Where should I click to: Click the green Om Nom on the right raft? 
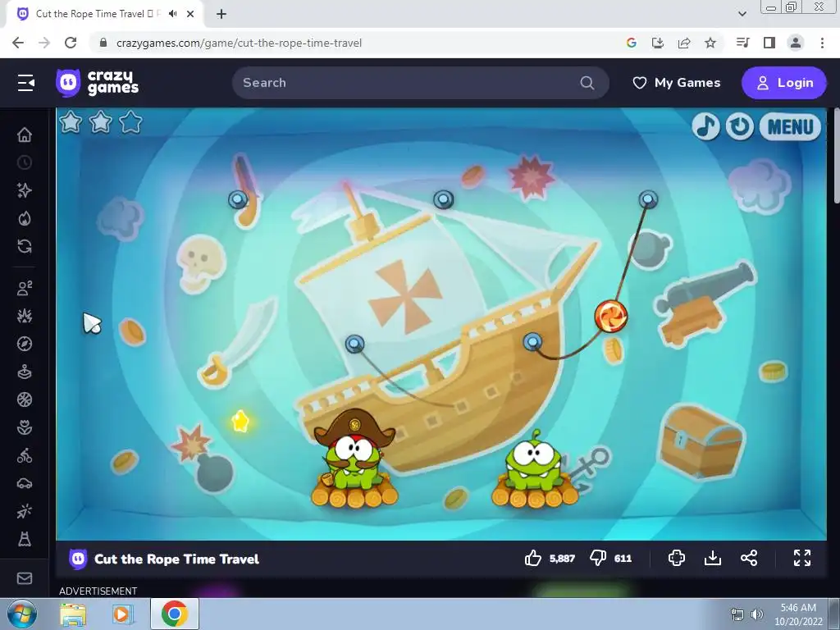pos(533,461)
